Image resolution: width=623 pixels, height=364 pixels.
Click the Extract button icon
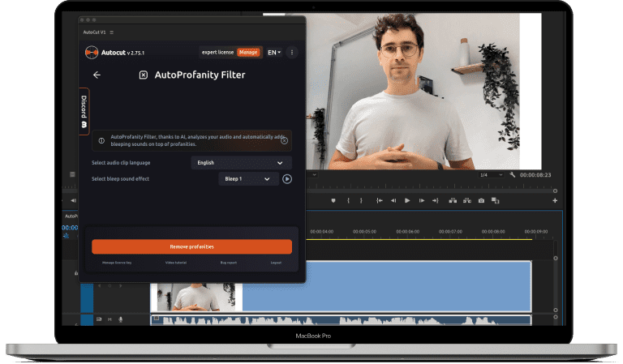pyautogui.click(x=467, y=201)
